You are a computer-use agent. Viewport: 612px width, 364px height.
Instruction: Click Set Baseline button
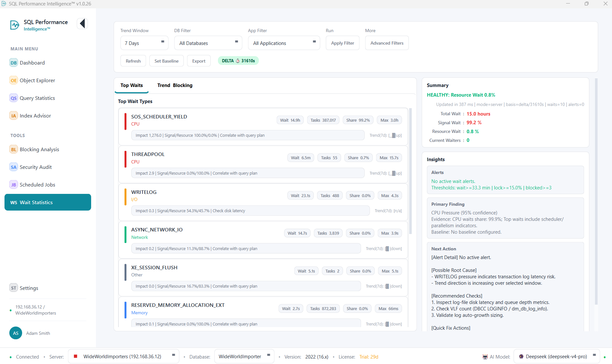pyautogui.click(x=166, y=61)
